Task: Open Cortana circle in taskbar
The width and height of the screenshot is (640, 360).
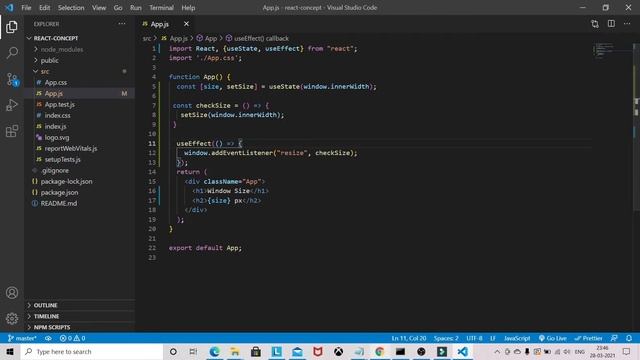Action: click(x=173, y=351)
